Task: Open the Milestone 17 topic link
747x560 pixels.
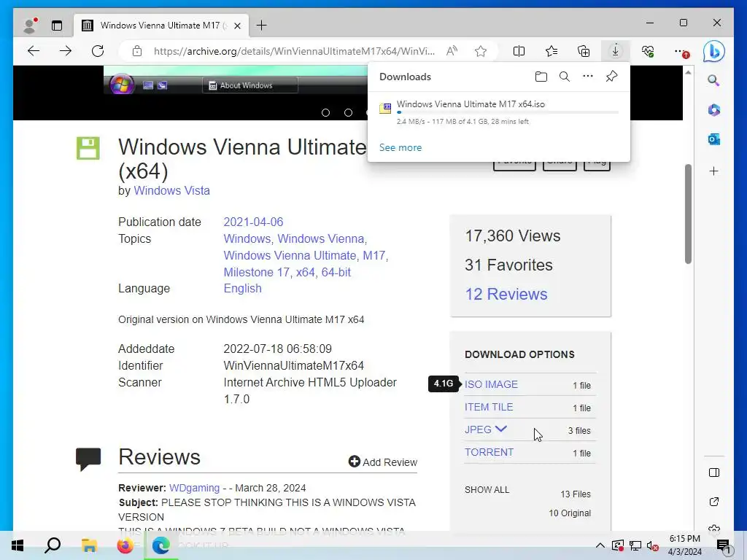Action: (x=256, y=273)
